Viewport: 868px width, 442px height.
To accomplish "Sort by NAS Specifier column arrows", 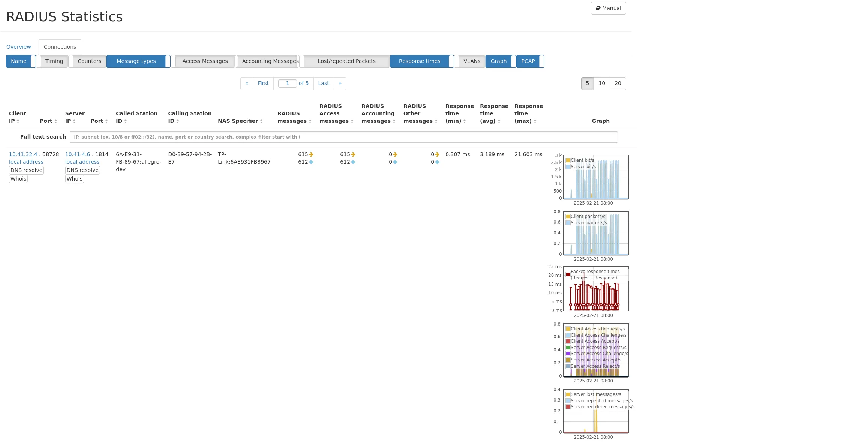I will tap(261, 121).
